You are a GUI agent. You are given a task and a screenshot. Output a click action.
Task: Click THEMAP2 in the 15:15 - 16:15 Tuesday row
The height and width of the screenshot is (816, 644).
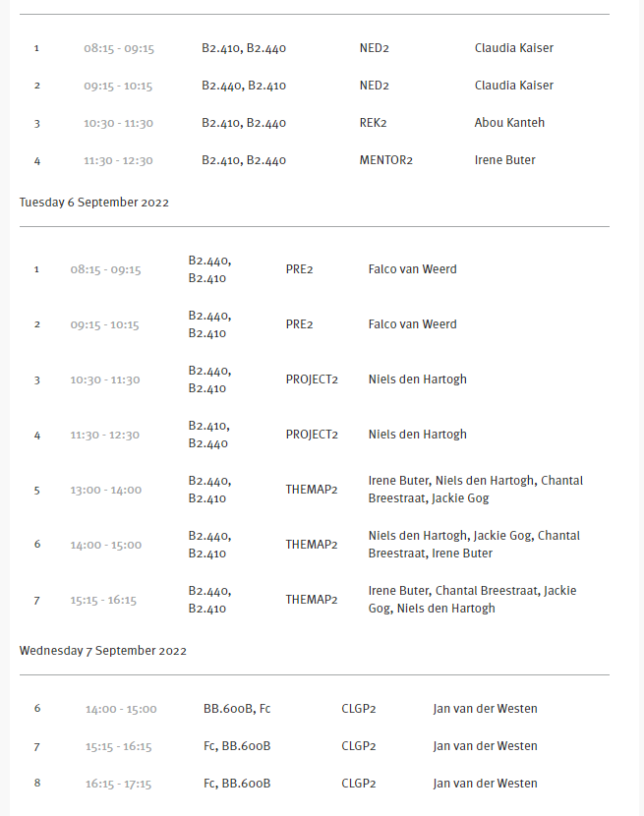pyautogui.click(x=312, y=600)
